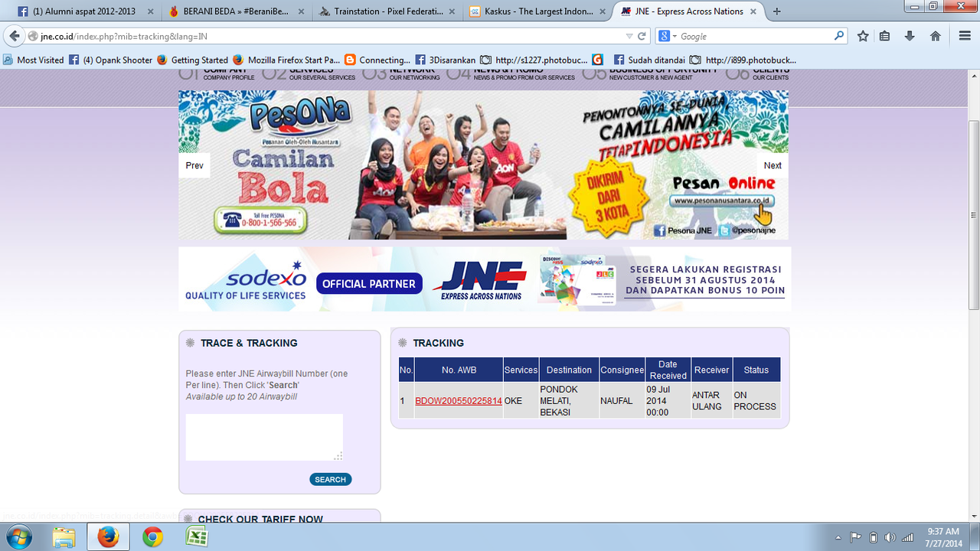
Task: Click the Consignee column header
Action: (x=622, y=370)
